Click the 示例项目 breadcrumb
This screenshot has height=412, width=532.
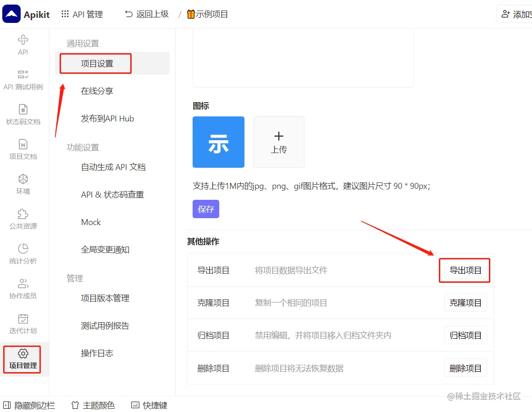[207, 14]
